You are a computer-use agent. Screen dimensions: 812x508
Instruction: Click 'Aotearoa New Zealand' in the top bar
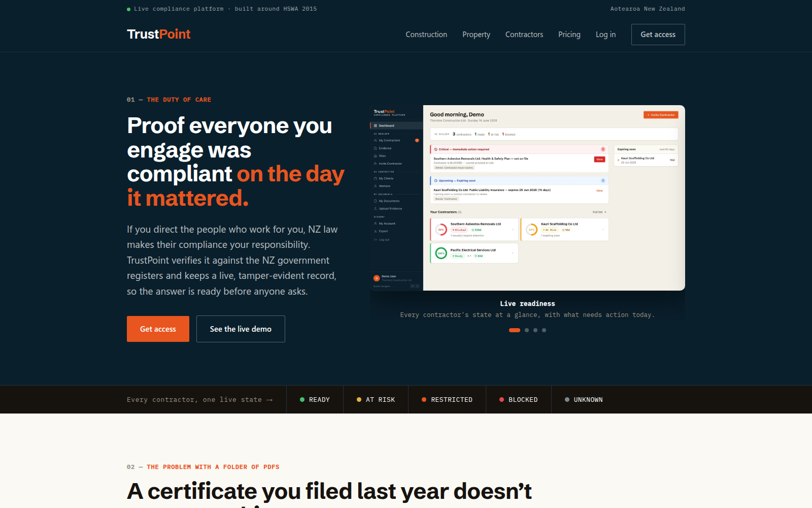click(x=648, y=9)
